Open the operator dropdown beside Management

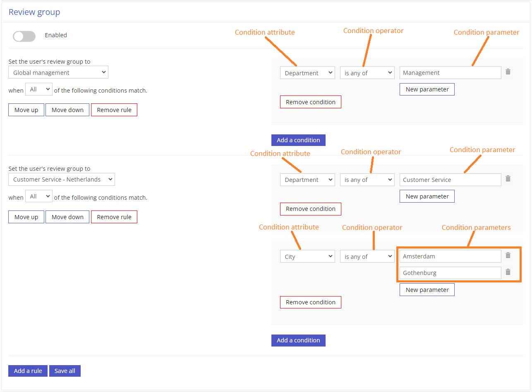coord(367,73)
